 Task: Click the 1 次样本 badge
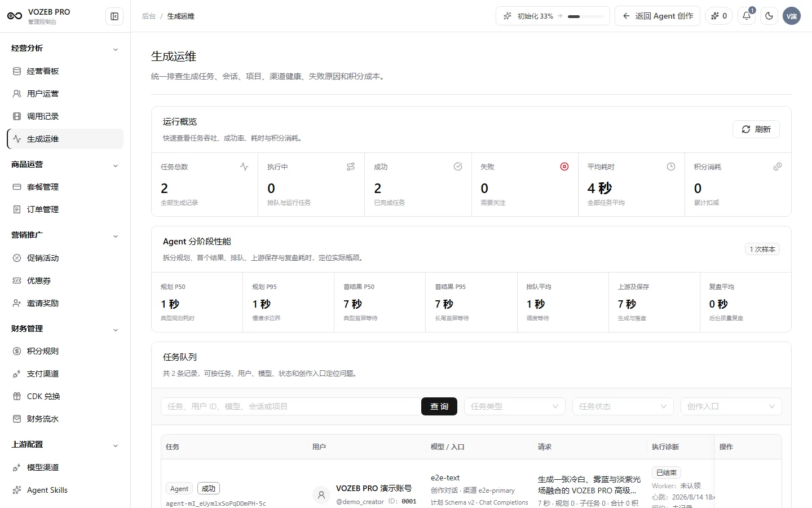point(762,249)
